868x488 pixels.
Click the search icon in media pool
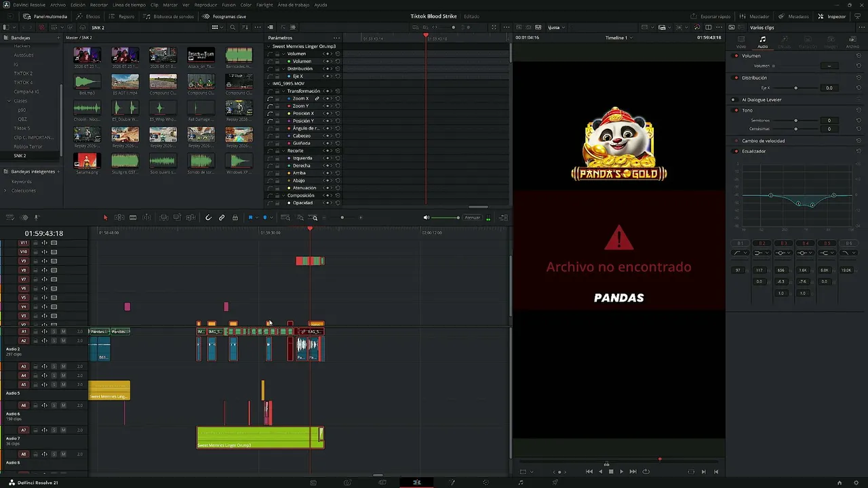click(x=233, y=28)
